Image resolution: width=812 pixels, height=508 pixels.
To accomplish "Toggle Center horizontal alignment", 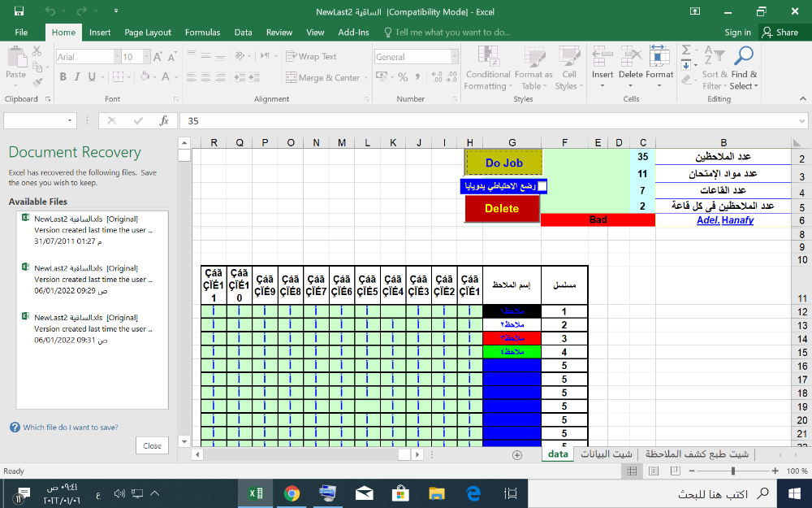I will click(x=205, y=77).
